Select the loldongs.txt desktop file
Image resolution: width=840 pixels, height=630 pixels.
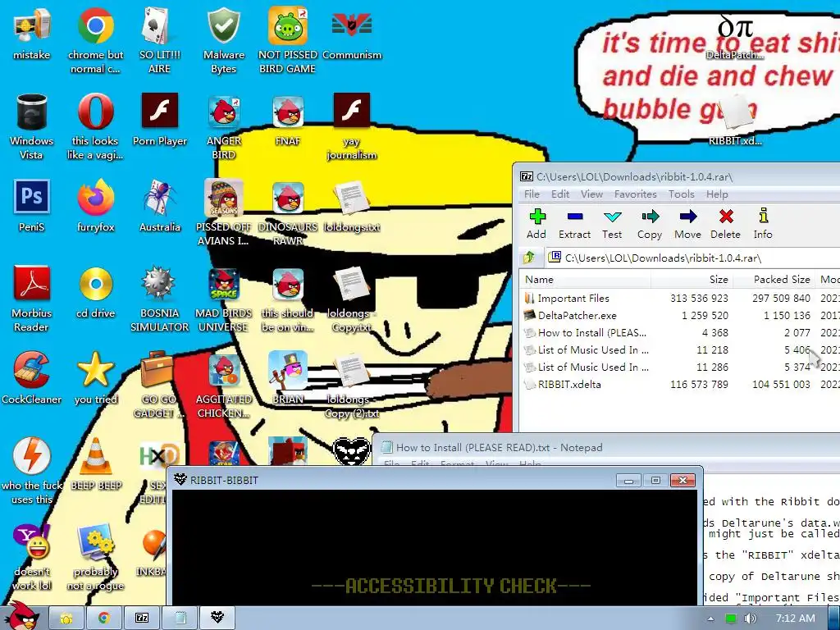click(352, 206)
